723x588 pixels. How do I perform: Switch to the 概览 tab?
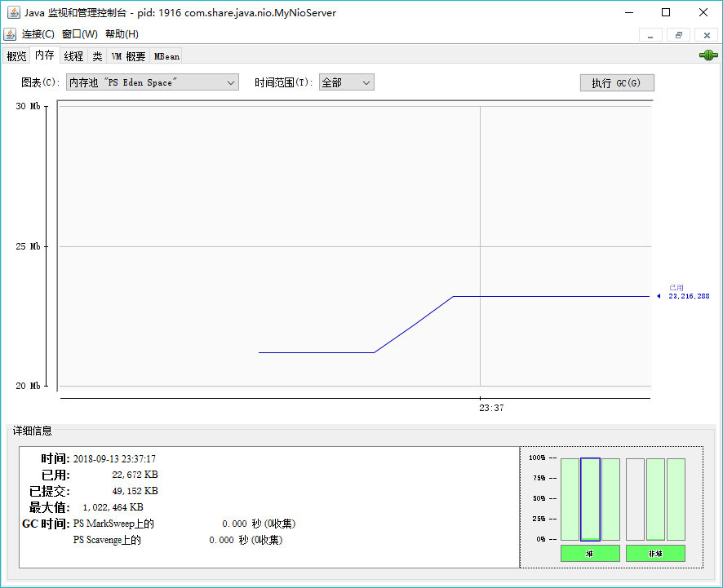click(x=16, y=56)
